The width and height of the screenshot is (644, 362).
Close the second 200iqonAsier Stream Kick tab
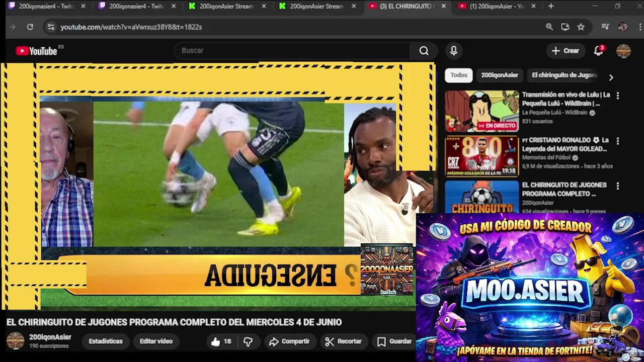point(354,7)
